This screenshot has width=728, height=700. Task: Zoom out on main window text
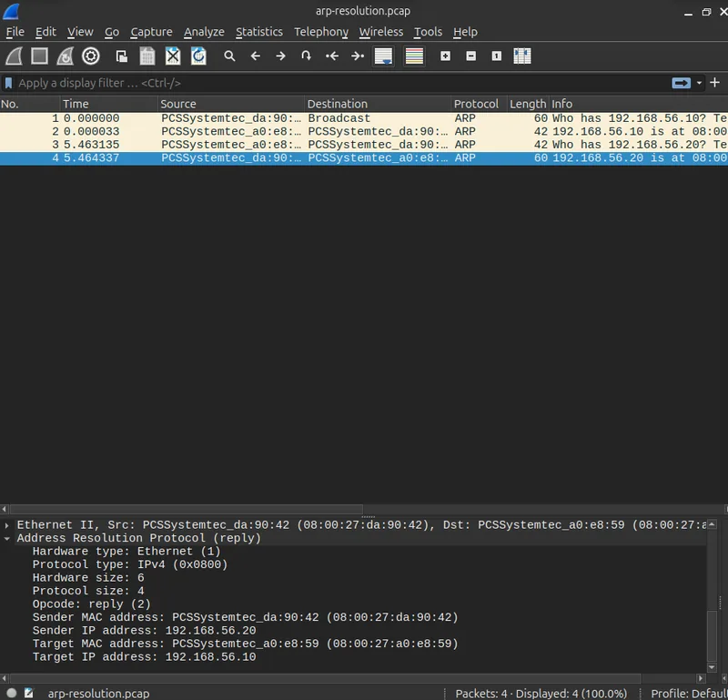pos(470,56)
